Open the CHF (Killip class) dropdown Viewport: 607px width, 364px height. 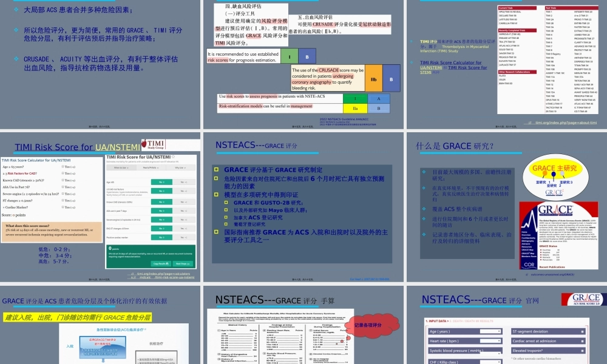point(491,362)
